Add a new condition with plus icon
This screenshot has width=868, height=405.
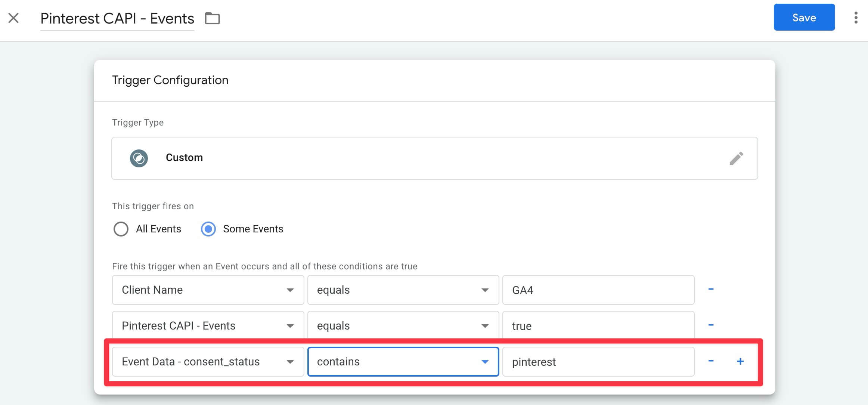tap(740, 361)
